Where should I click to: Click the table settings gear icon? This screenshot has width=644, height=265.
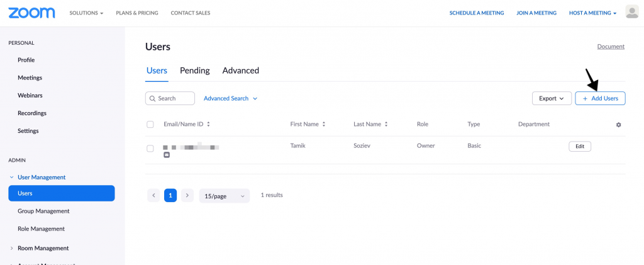click(x=618, y=125)
